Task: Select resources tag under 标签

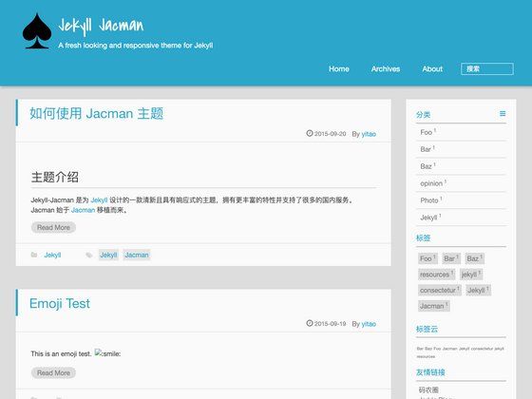Action: click(436, 275)
